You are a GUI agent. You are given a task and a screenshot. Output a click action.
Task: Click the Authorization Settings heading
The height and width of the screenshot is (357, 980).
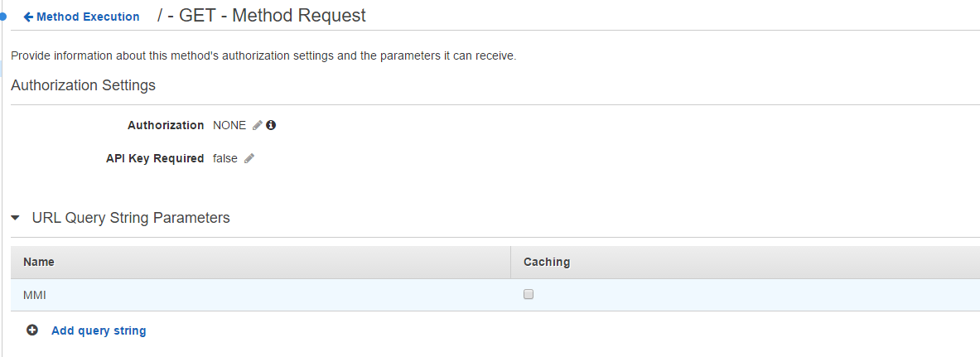[83, 85]
